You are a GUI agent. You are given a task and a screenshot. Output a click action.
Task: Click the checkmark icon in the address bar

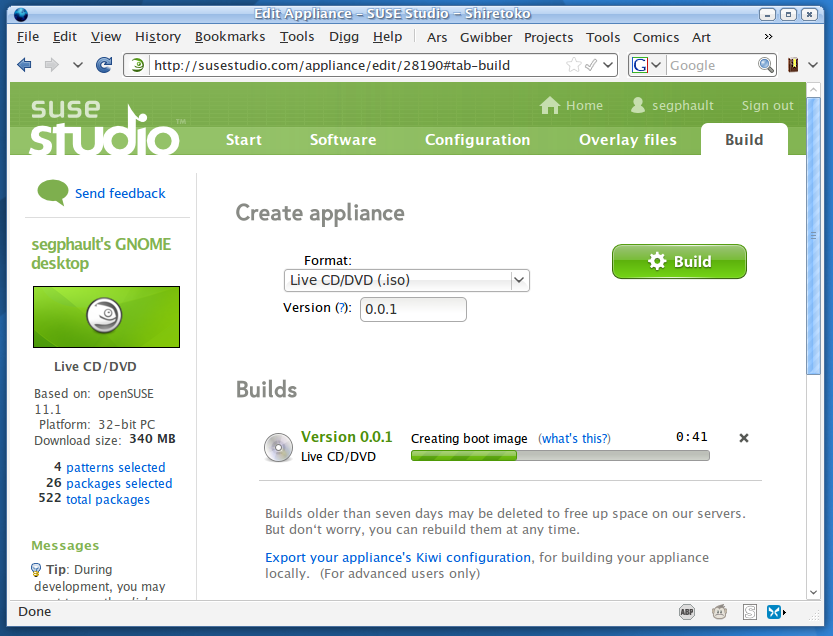pos(590,65)
